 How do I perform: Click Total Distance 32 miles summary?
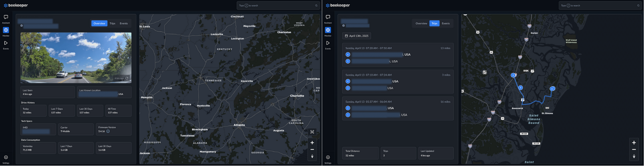click(360, 153)
